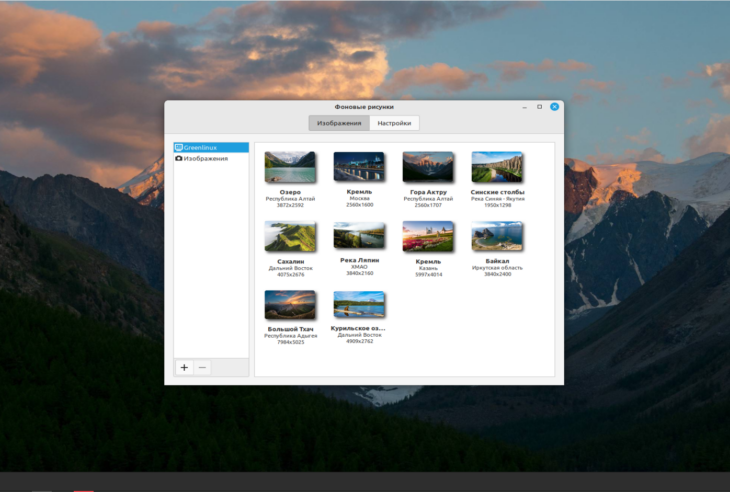Close the Фоновые рисунки window
The height and width of the screenshot is (492, 730).
pyautogui.click(x=554, y=106)
